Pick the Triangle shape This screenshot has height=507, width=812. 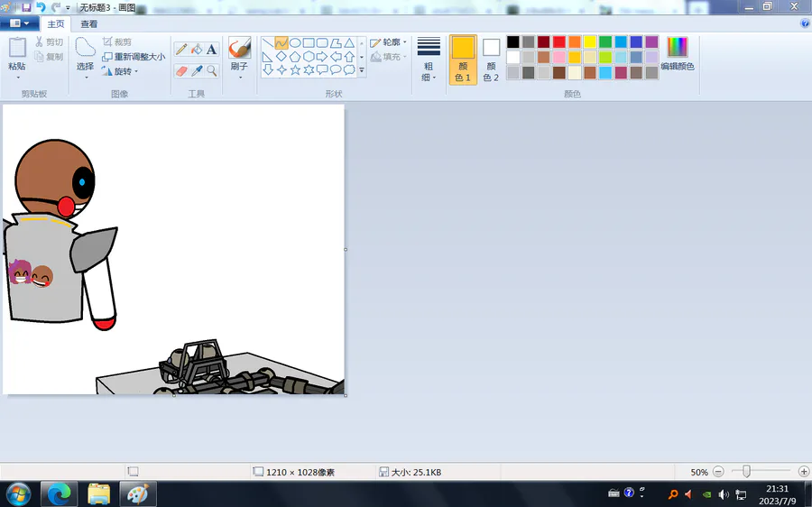point(349,42)
